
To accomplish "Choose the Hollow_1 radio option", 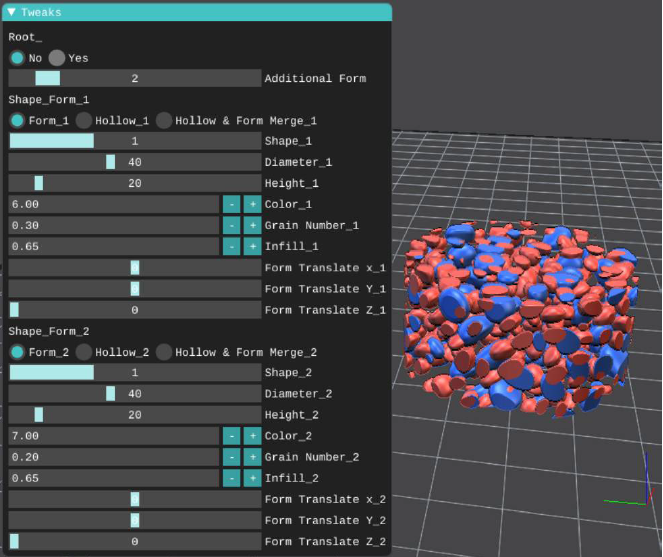I will [x=84, y=120].
